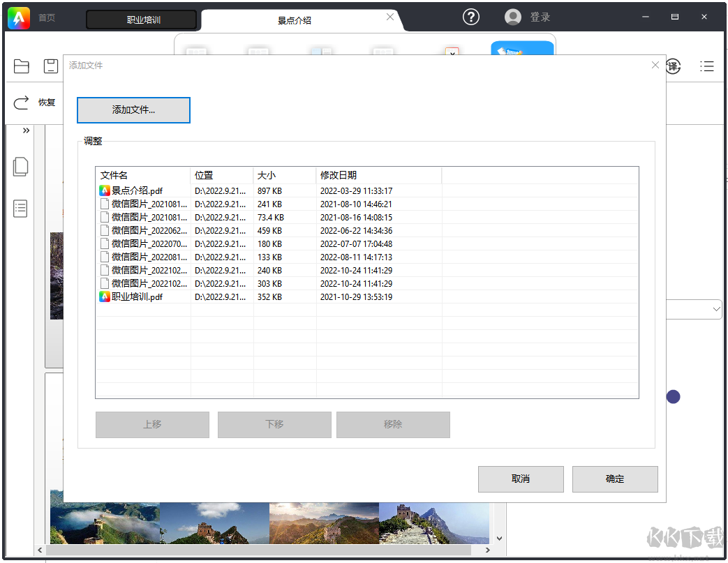
Task: Save the document with the save icon
Action: 50,66
